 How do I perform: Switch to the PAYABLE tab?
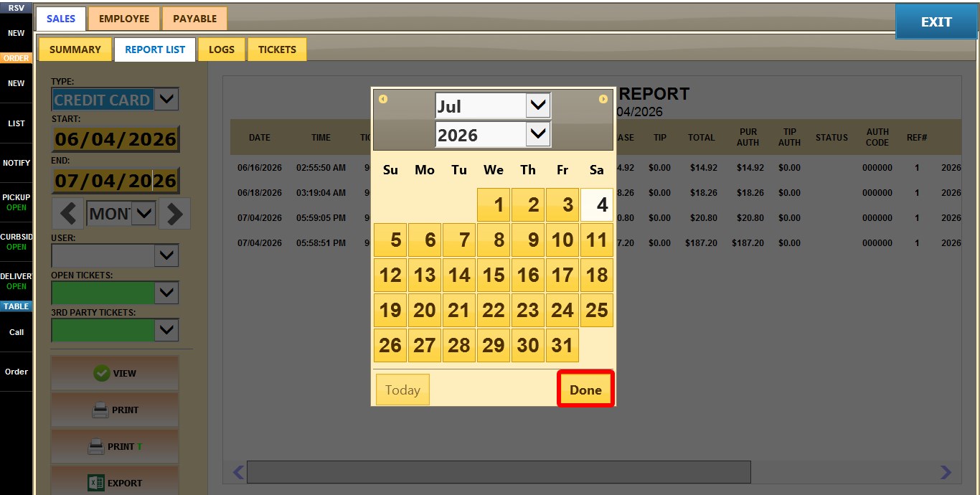[x=194, y=19]
